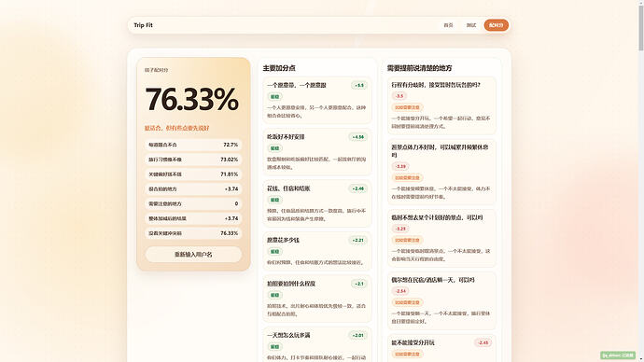644x362 pixels.
Task: Open the 吃饭好不好安排 card title
Action: point(286,137)
